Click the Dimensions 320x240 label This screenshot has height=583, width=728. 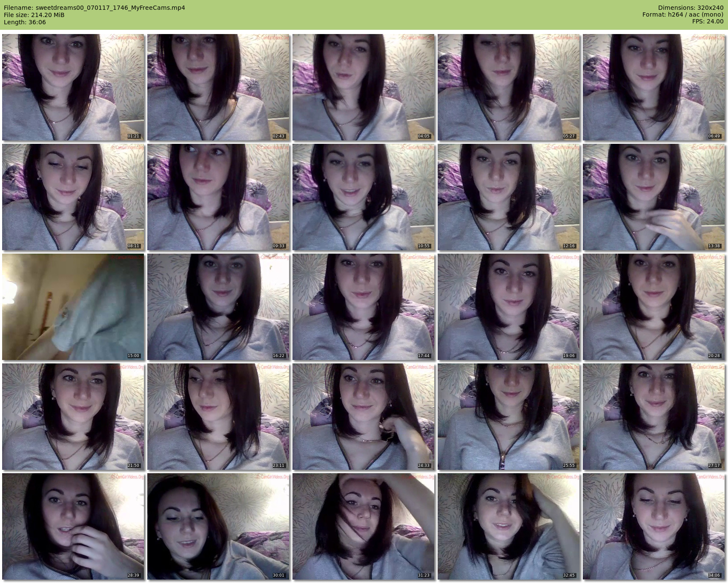click(x=691, y=8)
